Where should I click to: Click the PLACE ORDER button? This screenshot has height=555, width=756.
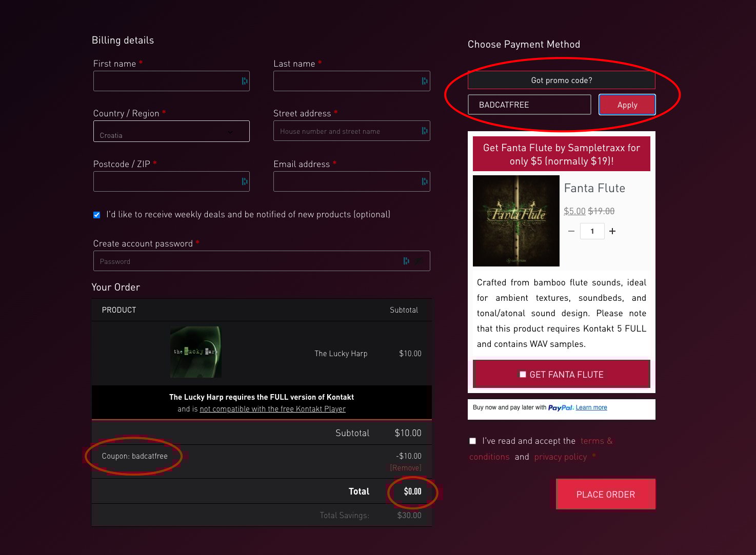[x=606, y=495]
